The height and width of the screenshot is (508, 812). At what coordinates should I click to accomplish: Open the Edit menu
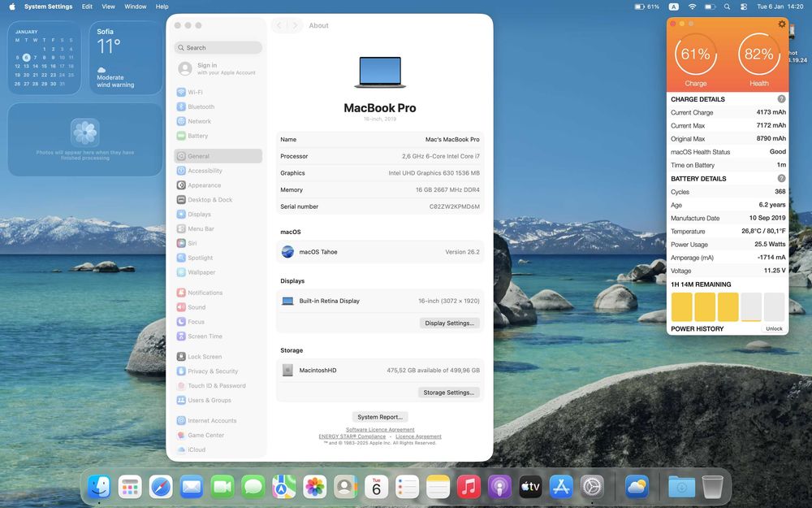(x=87, y=7)
